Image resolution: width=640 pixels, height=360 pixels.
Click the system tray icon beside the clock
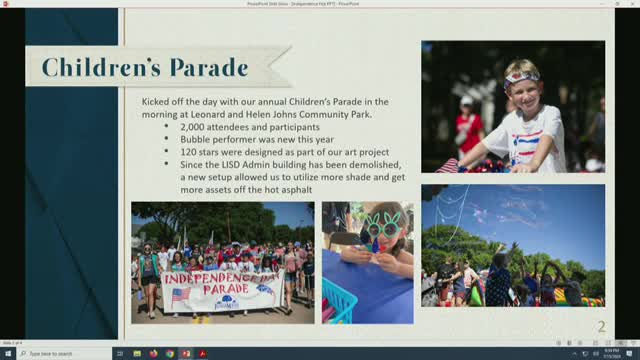[596, 353]
